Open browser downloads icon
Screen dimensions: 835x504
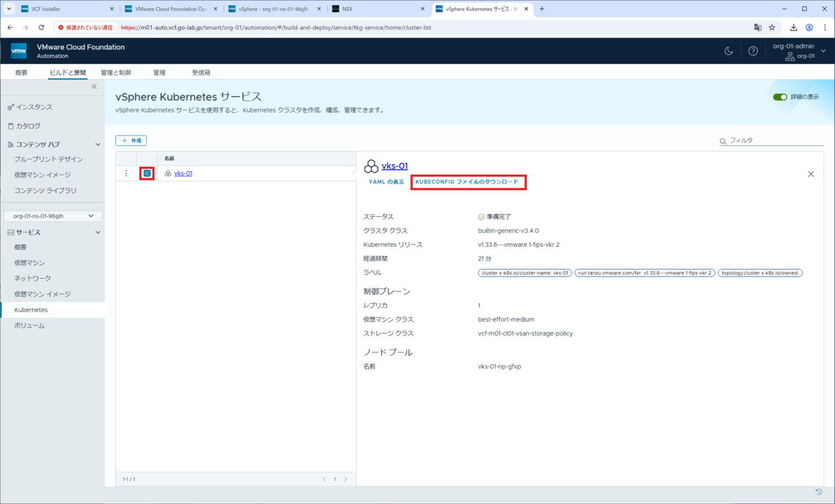794,27
